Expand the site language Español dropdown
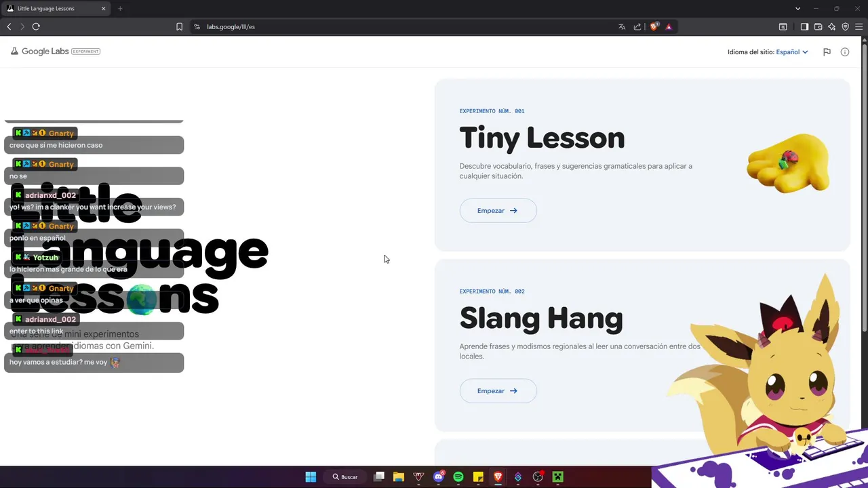The height and width of the screenshot is (488, 868). (791, 52)
